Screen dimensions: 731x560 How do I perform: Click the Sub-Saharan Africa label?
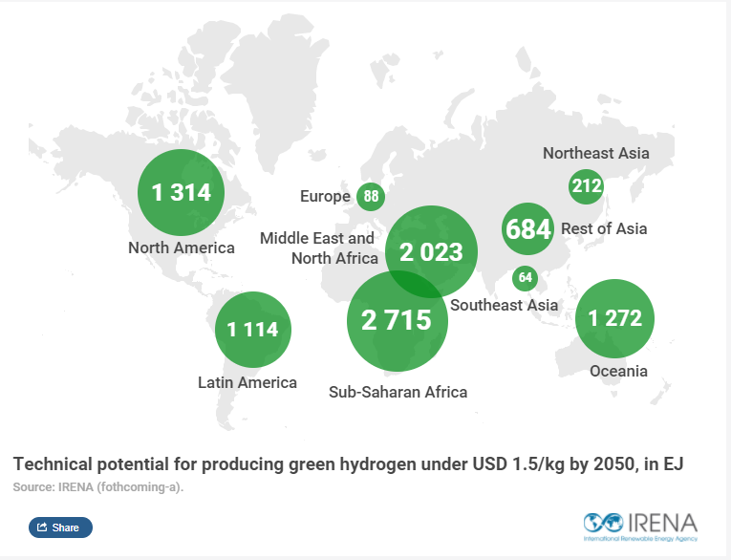398,392
